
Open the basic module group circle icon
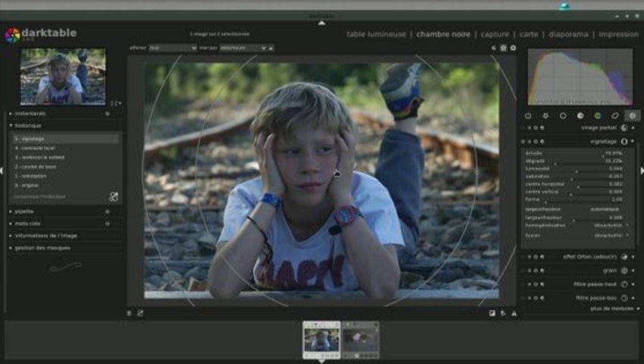[563, 116]
